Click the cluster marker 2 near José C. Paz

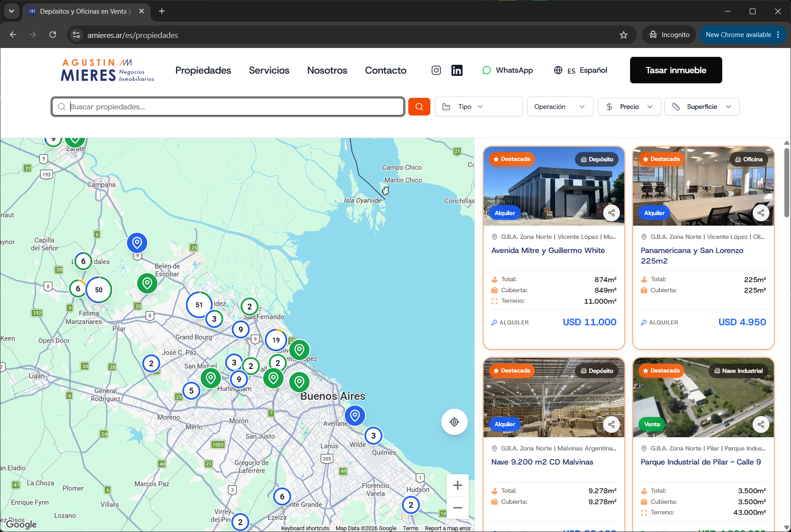pos(151,364)
